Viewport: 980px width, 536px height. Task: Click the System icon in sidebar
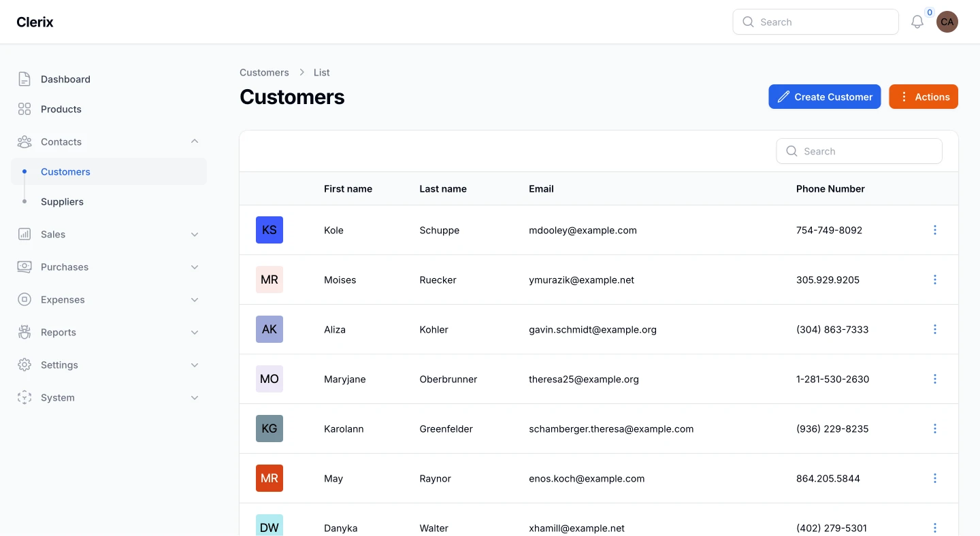pos(24,397)
